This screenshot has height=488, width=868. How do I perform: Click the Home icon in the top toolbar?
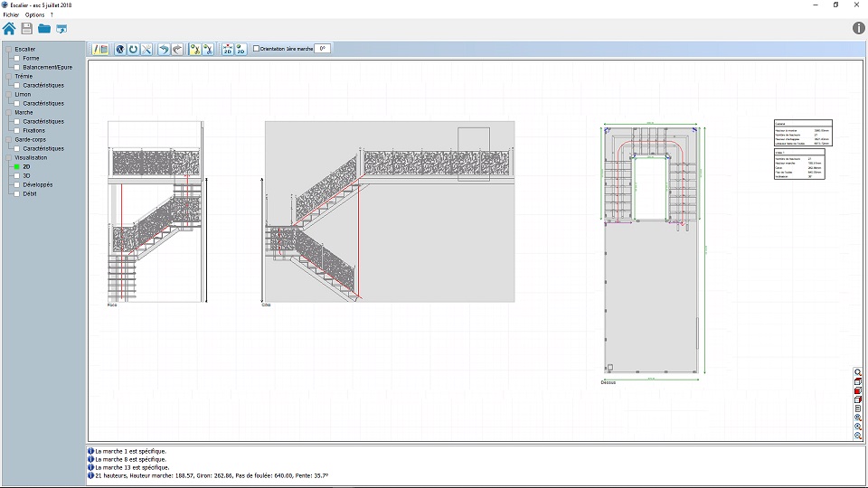(x=9, y=29)
